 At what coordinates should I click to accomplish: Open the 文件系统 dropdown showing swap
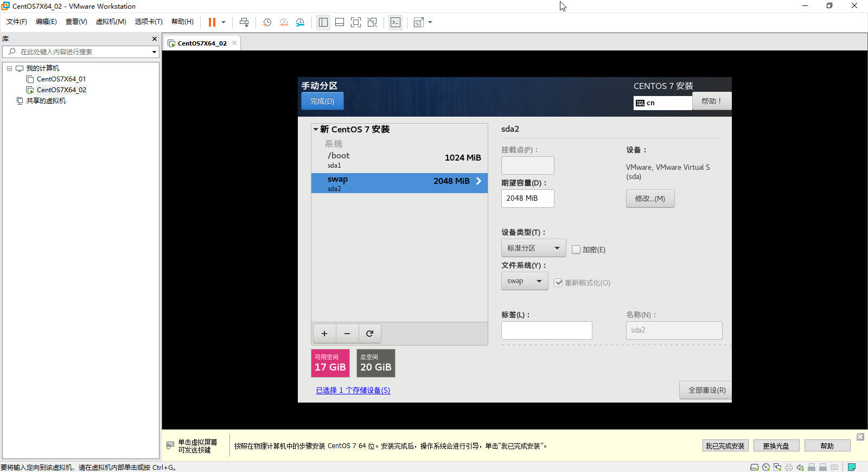525,281
